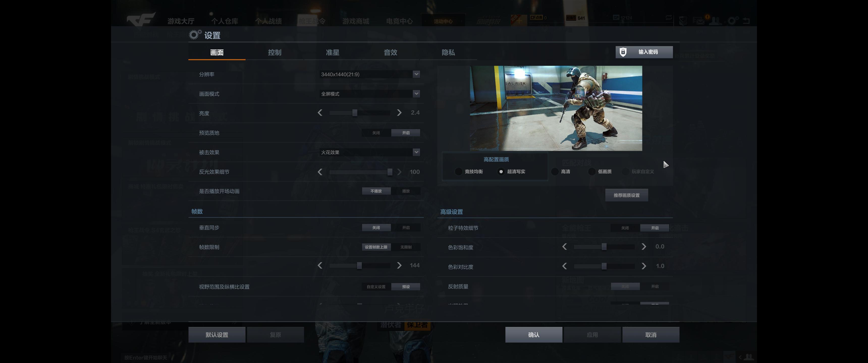
Task: Open the 被击效果 effects dropdown
Action: point(370,152)
